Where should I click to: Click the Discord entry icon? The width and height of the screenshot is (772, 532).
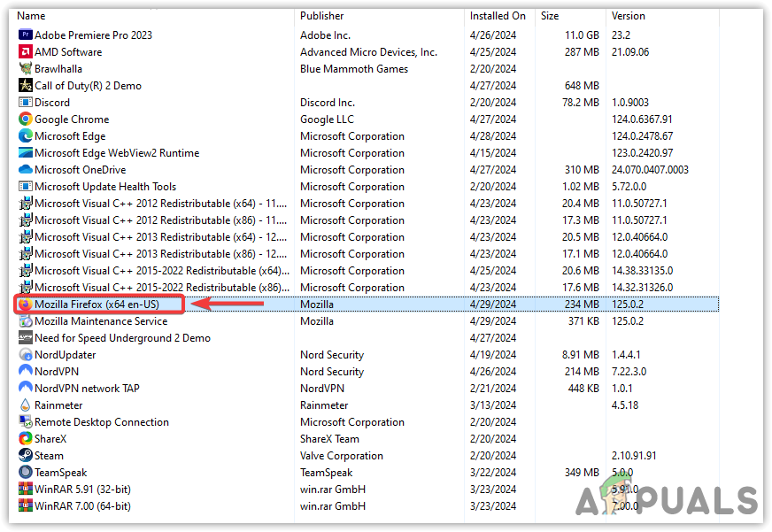point(26,102)
